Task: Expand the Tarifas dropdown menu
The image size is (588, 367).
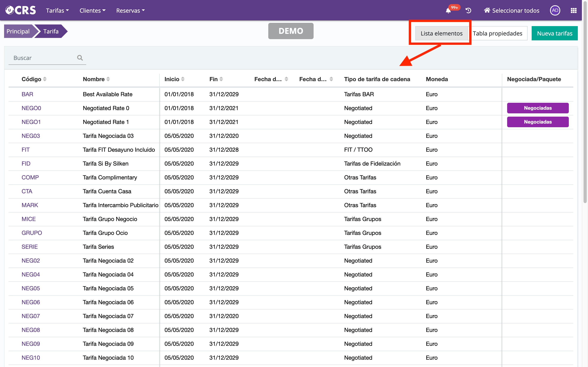Action: [57, 10]
